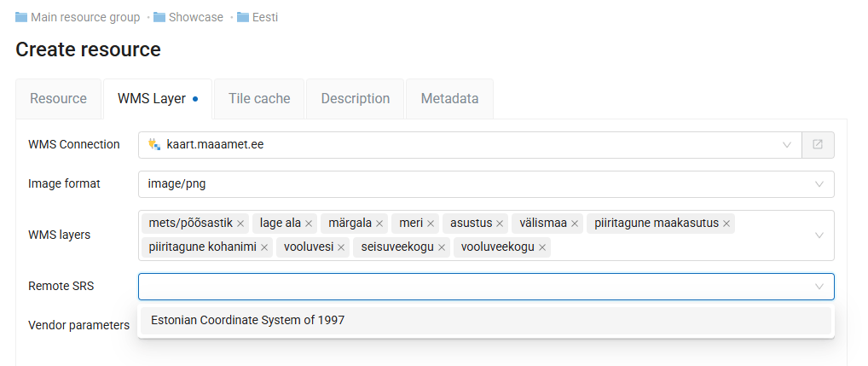Image resolution: width=868 pixels, height=366 pixels.
Task: Remove the piiritagune maakasutus layer tag
Action: pos(726,224)
